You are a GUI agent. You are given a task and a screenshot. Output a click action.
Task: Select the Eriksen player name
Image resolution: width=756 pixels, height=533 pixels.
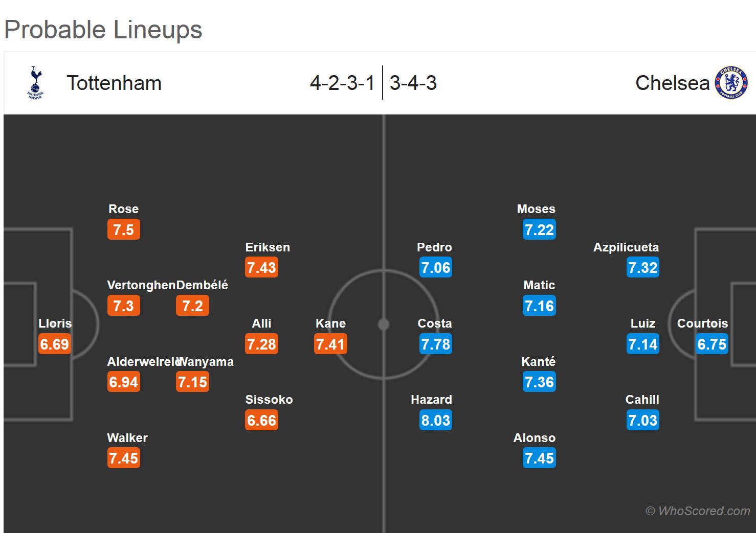[268, 247]
